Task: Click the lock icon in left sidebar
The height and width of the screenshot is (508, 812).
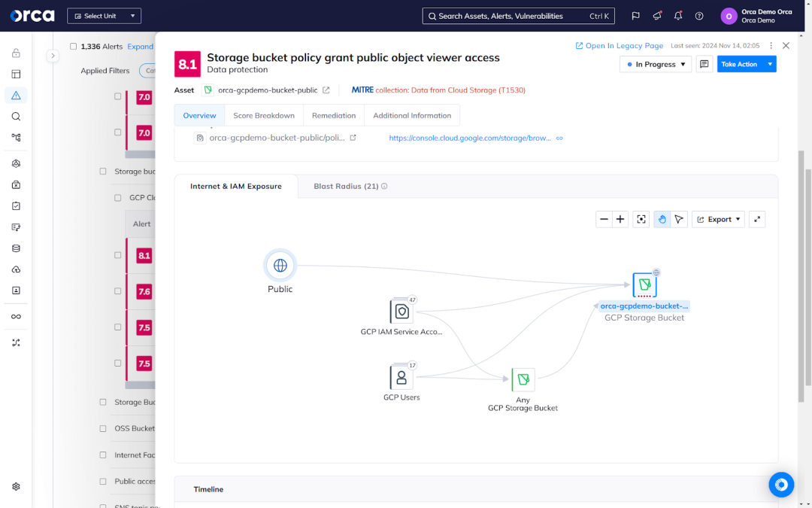Action: [x=16, y=53]
